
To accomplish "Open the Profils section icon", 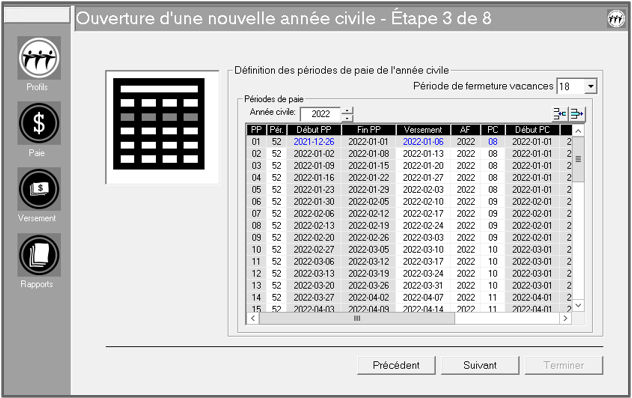I will (39, 58).
